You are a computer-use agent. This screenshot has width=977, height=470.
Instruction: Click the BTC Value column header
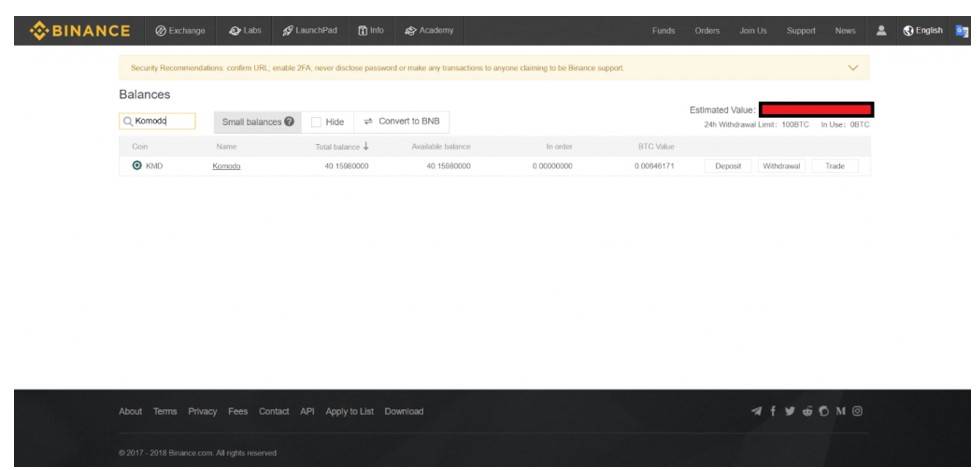pos(656,146)
